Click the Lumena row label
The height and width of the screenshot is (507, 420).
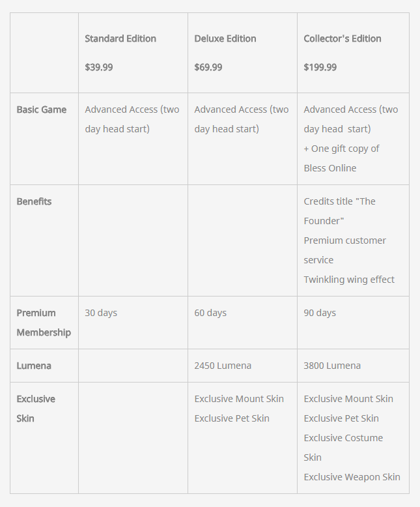point(34,366)
